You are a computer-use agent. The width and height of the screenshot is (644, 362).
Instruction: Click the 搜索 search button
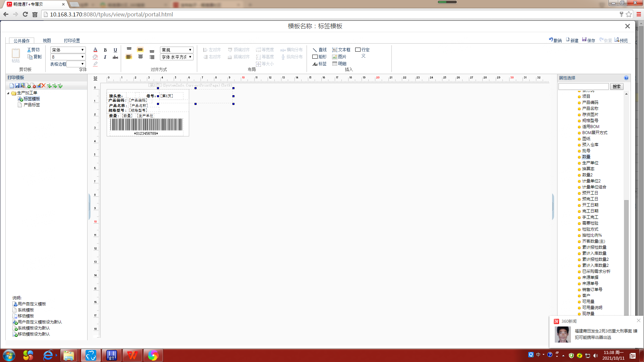pyautogui.click(x=616, y=86)
